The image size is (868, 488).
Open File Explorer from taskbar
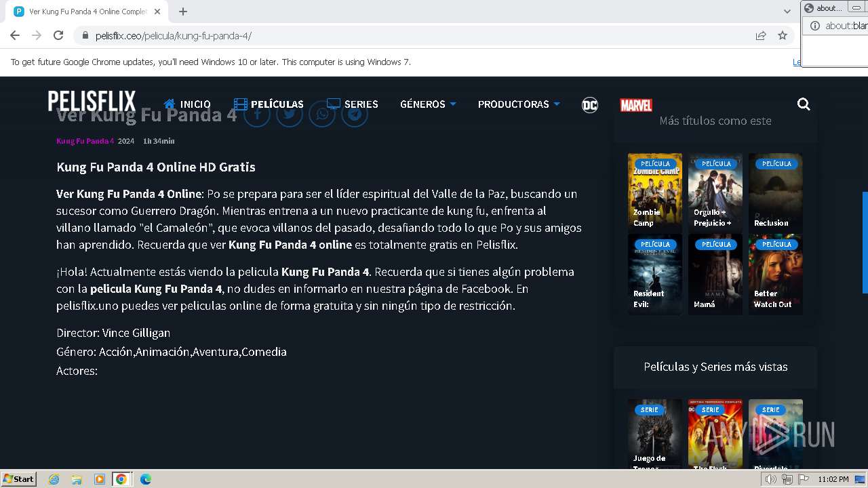pos(77,479)
